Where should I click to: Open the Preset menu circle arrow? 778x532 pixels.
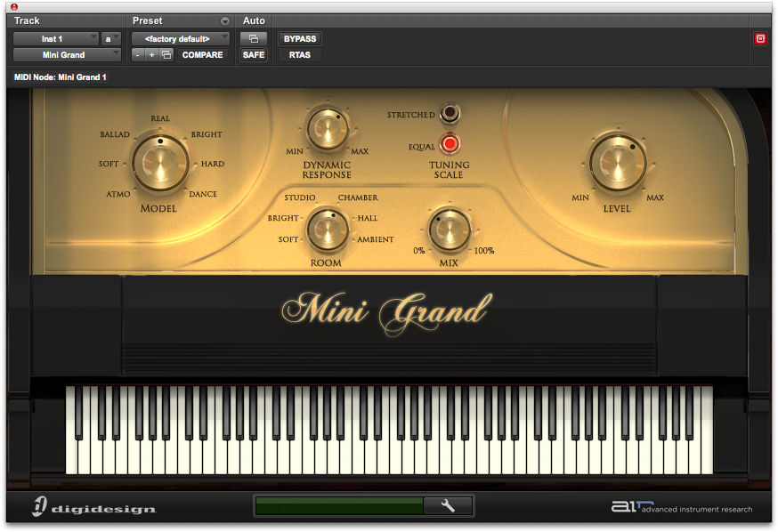pyautogui.click(x=225, y=20)
